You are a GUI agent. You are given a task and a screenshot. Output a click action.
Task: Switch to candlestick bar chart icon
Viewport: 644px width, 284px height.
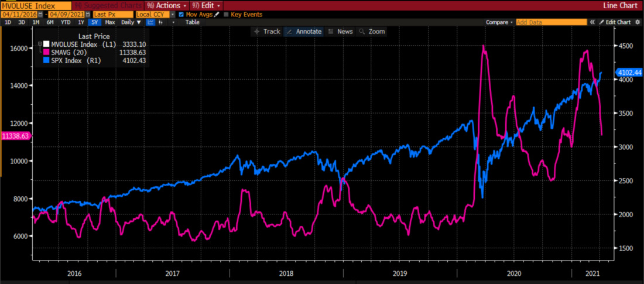coord(160,22)
